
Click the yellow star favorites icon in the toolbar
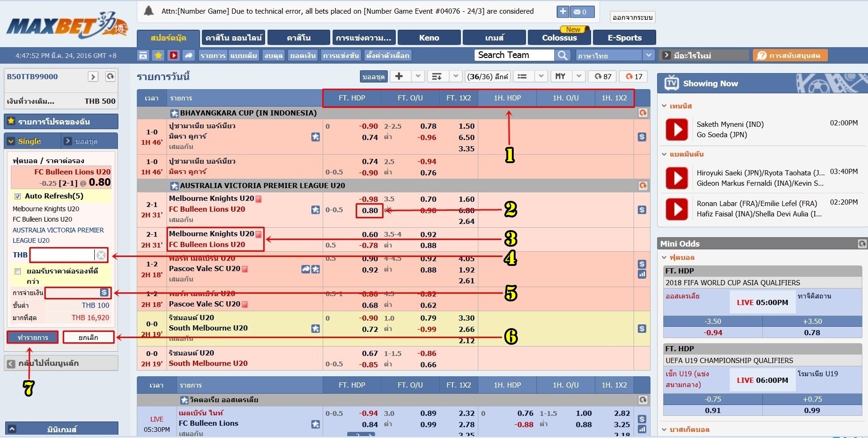tap(159, 55)
